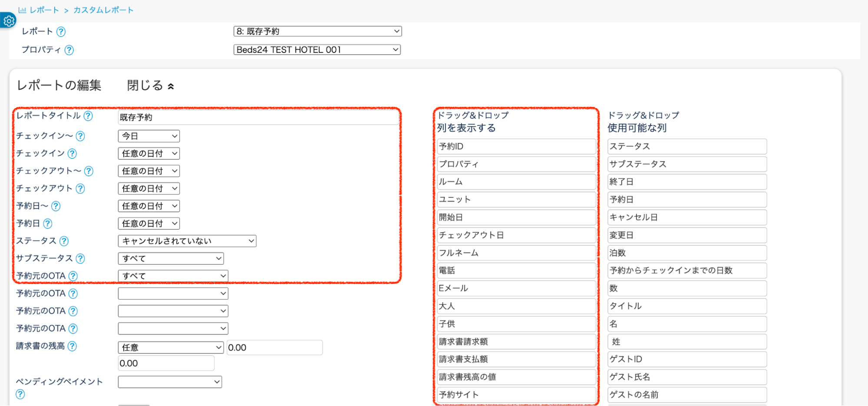The image size is (868, 406).
Task: Click the レポート breadcrumb link
Action: pos(44,10)
